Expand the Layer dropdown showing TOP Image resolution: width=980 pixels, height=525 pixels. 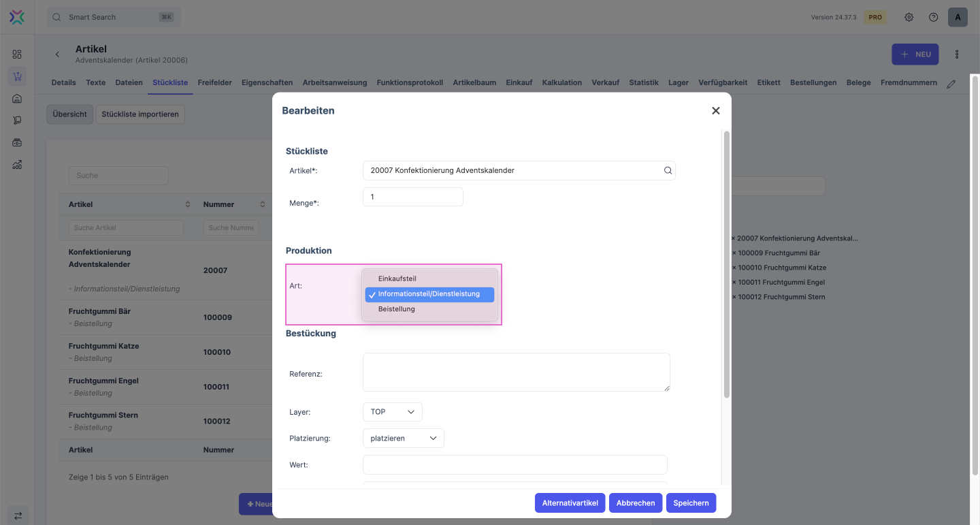pyautogui.click(x=392, y=412)
